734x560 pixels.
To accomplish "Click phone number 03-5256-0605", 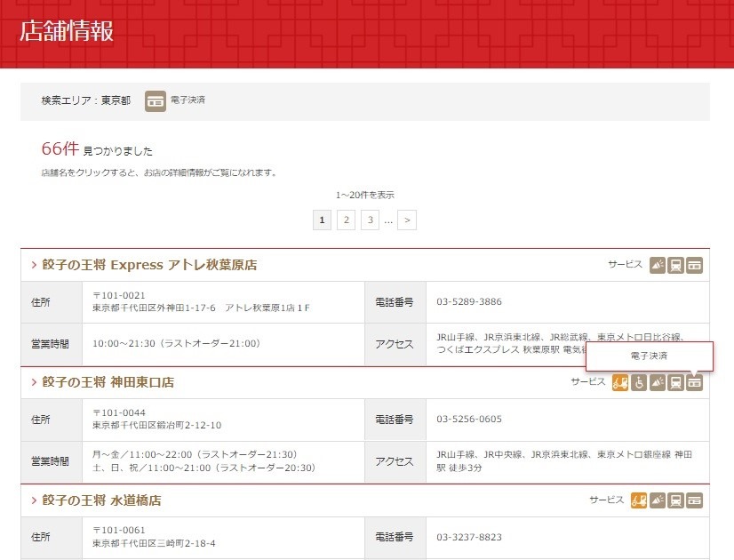I will tap(469, 419).
